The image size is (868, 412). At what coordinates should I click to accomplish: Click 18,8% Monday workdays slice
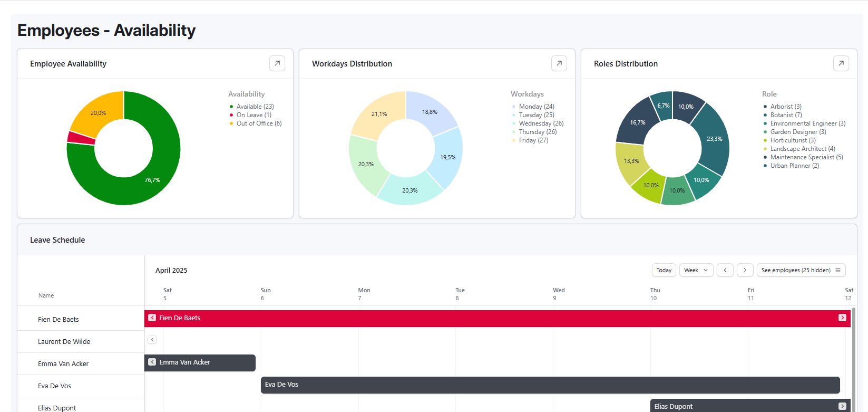(430, 112)
